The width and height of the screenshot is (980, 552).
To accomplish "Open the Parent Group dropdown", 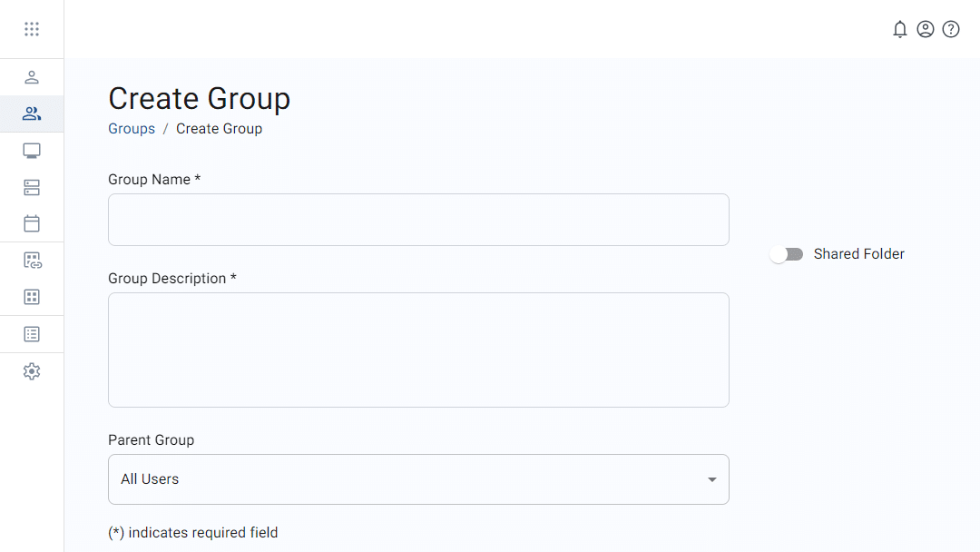I will pos(418,479).
